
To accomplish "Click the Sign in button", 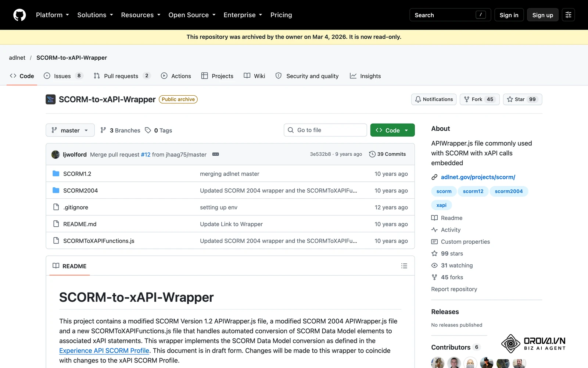I will pos(509,15).
